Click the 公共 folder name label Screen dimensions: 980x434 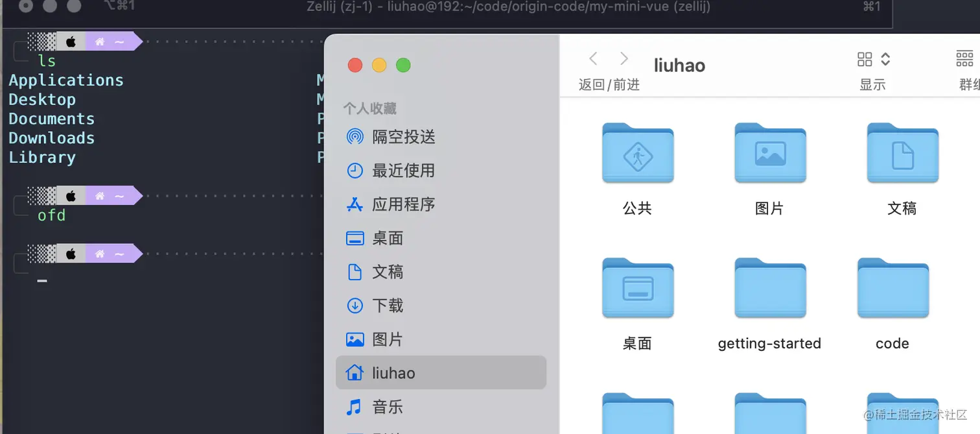coord(638,208)
